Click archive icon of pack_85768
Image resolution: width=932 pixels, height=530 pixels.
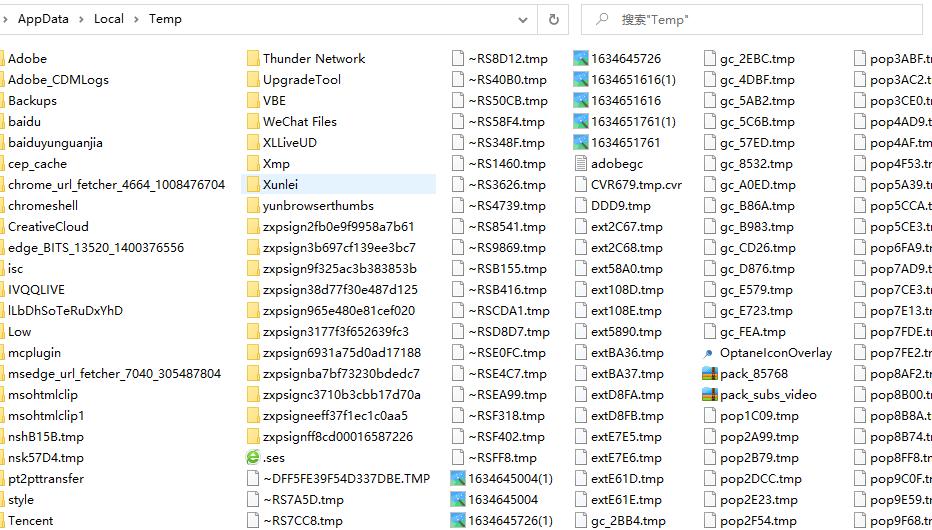[x=710, y=374]
